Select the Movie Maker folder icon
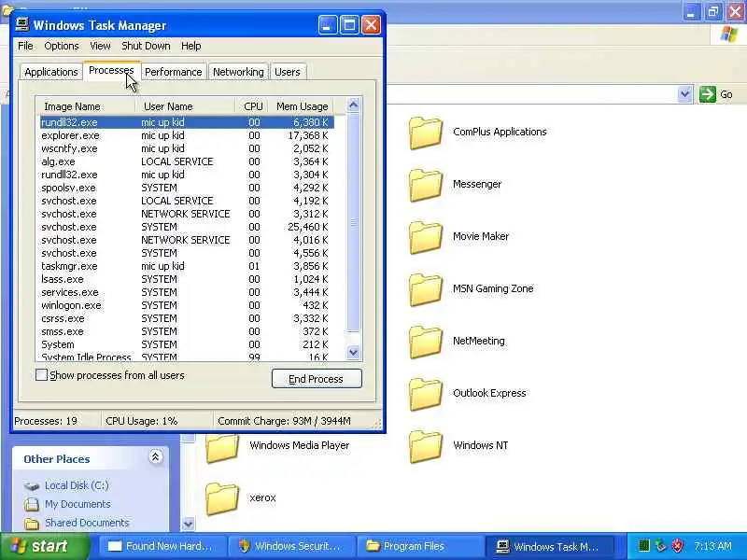 point(426,237)
